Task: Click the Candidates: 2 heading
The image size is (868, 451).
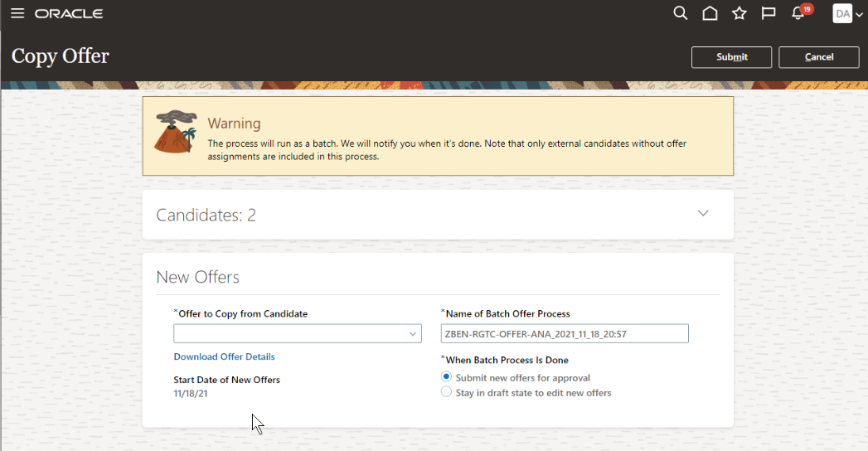Action: (x=206, y=215)
